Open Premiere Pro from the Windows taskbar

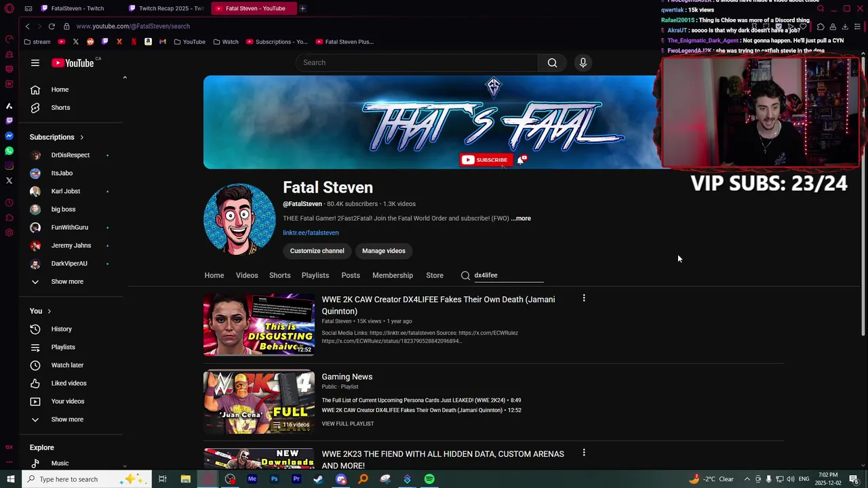click(x=296, y=479)
